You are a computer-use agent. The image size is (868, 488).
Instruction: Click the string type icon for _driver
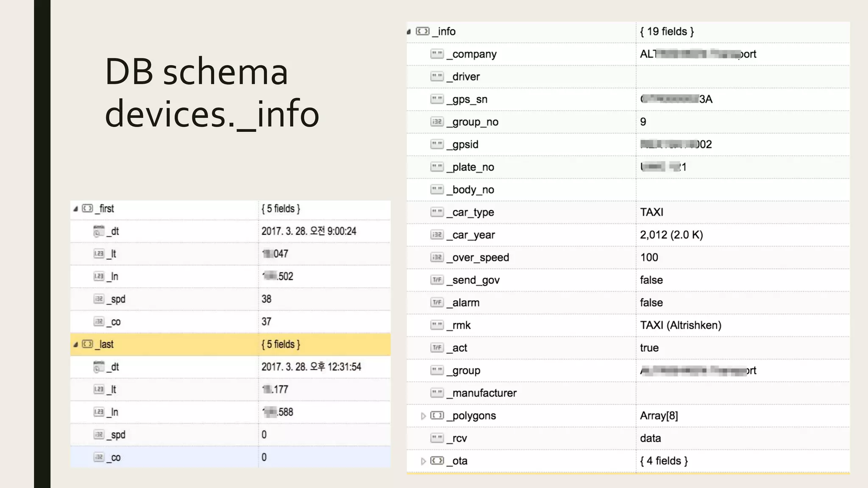tap(437, 77)
